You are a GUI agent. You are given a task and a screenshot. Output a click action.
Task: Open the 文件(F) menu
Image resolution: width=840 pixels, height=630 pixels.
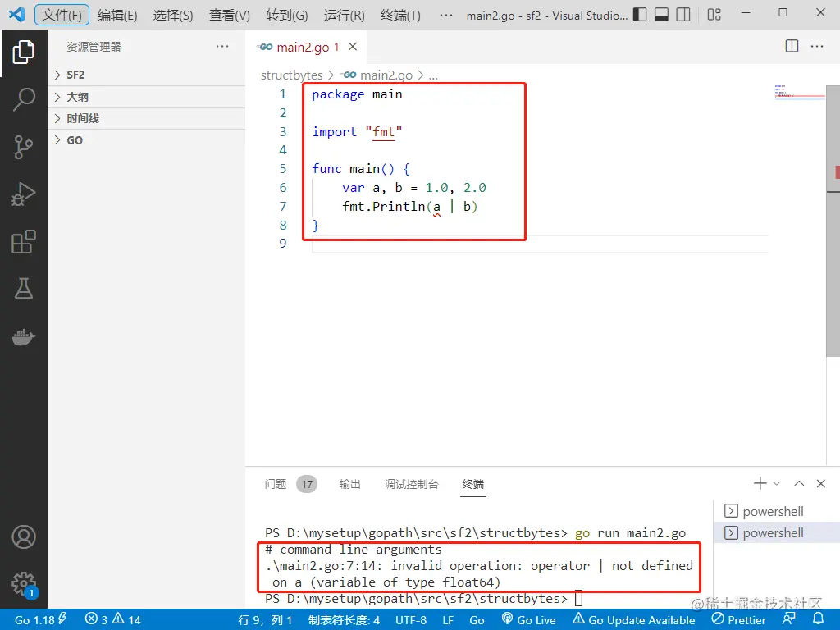click(x=62, y=15)
